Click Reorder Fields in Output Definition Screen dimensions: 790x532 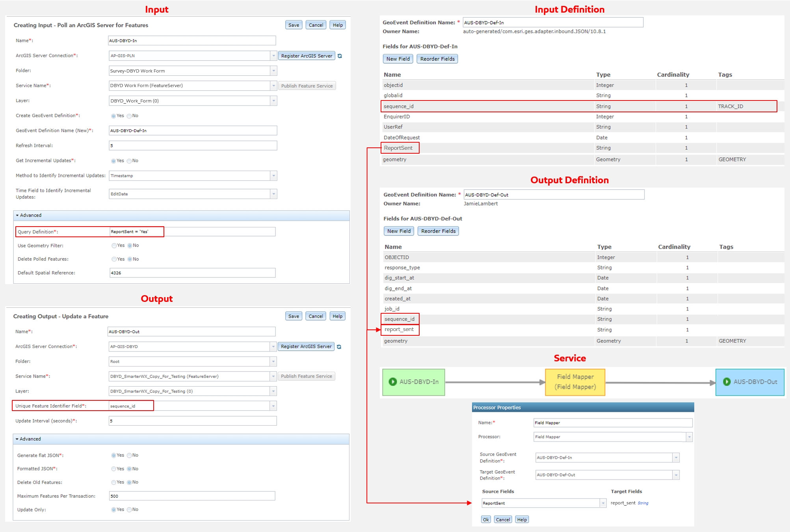[x=438, y=231]
